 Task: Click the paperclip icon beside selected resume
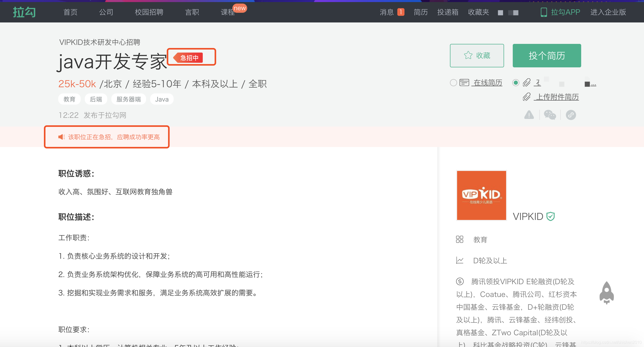click(527, 83)
